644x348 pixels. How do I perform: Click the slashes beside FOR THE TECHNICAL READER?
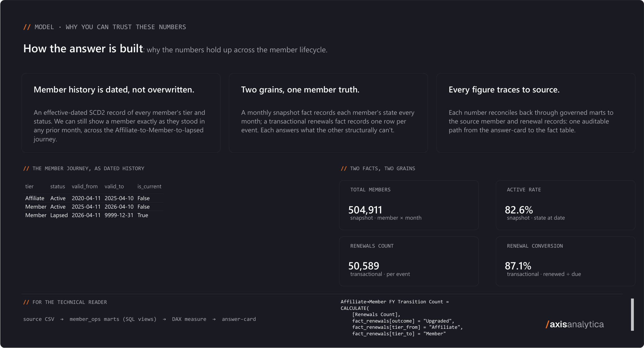tap(26, 302)
